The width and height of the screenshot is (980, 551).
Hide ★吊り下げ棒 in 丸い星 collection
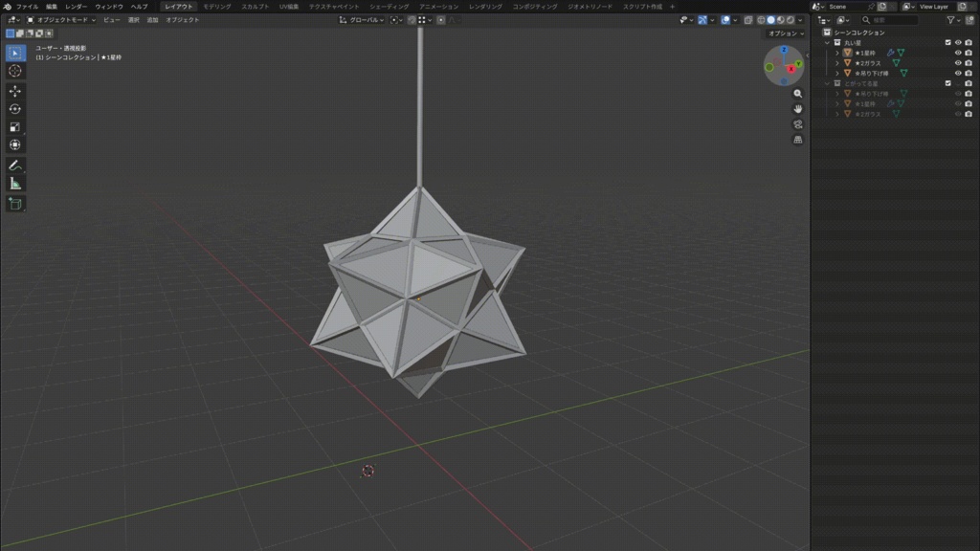point(958,73)
